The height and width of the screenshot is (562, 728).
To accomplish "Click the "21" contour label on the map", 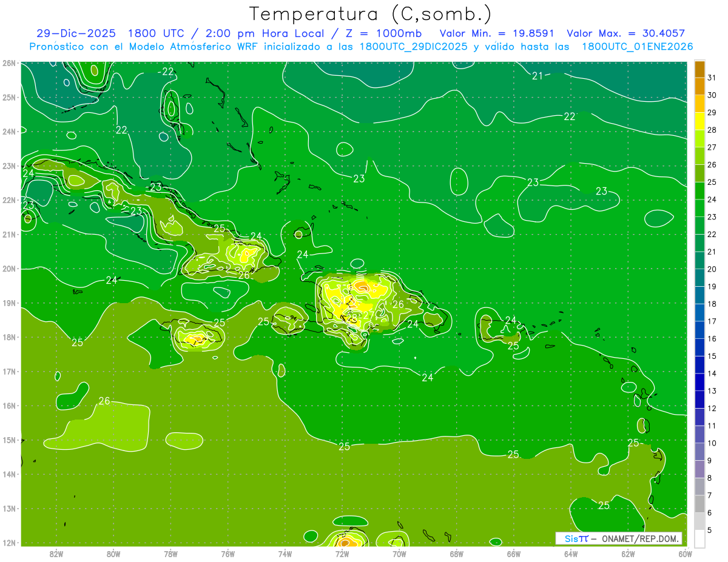I will click(x=538, y=76).
